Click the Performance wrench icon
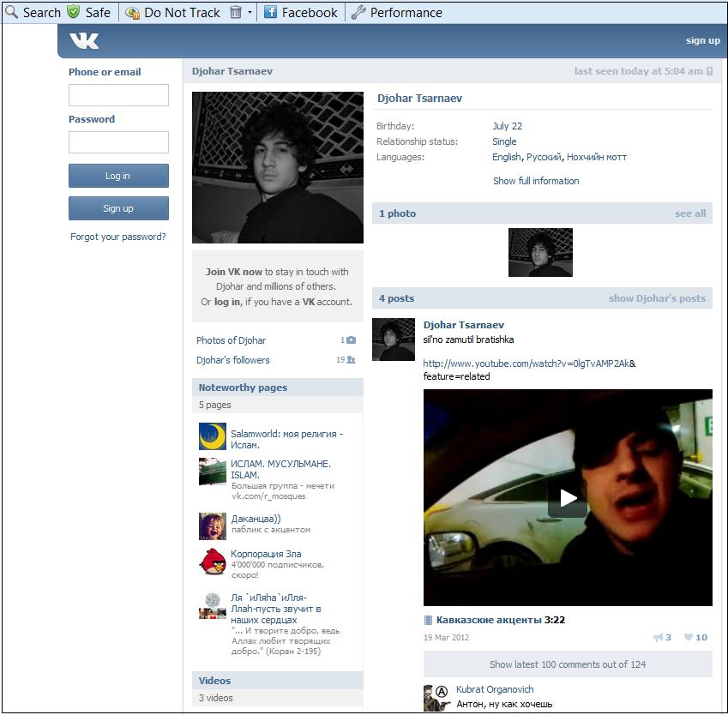Screen dimensions: 728x715 [x=359, y=12]
